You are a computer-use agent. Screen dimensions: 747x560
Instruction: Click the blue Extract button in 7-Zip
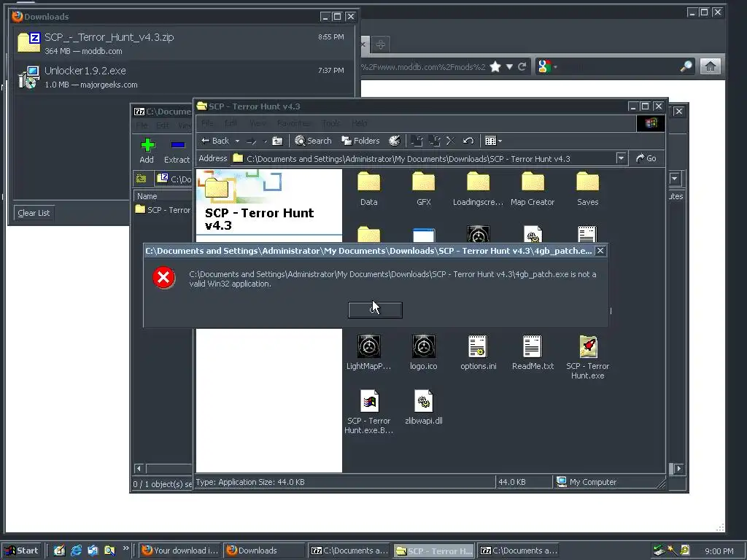177,150
